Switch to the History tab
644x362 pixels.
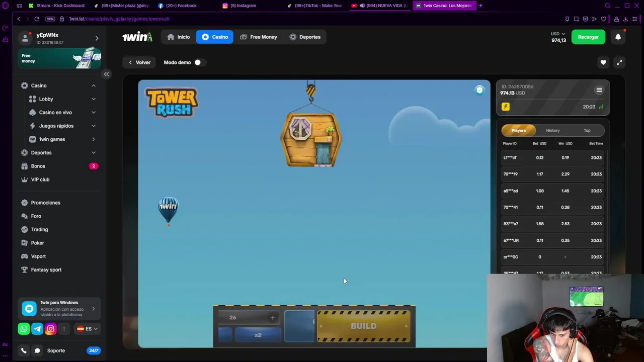point(552,130)
